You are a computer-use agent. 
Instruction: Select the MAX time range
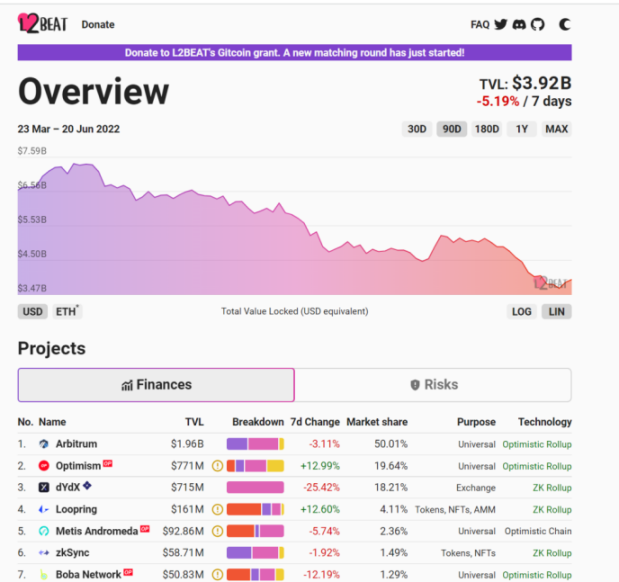pyautogui.click(x=557, y=129)
